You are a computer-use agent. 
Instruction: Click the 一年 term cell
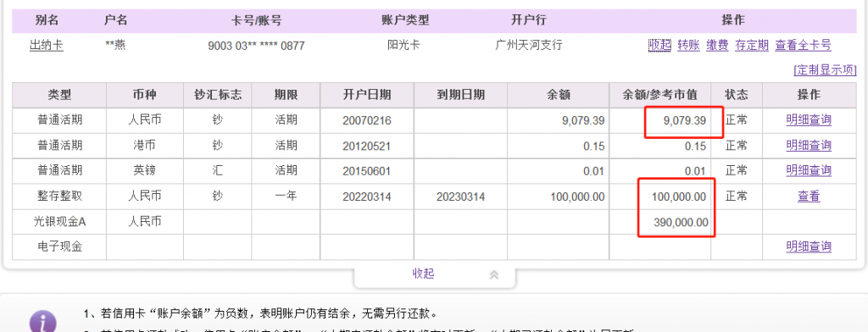287,196
